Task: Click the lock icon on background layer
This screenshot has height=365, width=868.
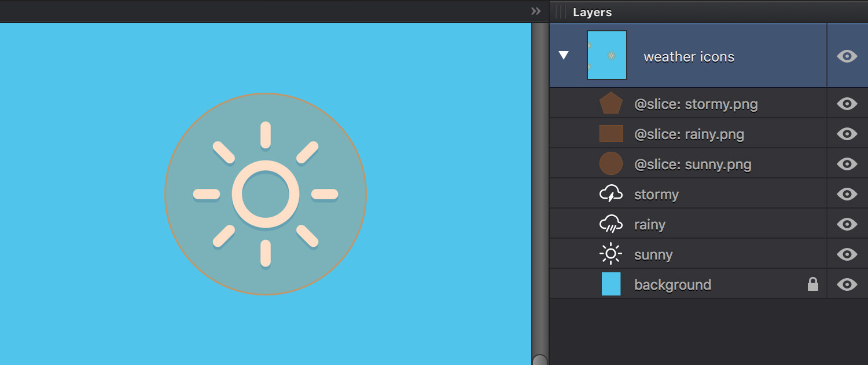Action: click(813, 284)
